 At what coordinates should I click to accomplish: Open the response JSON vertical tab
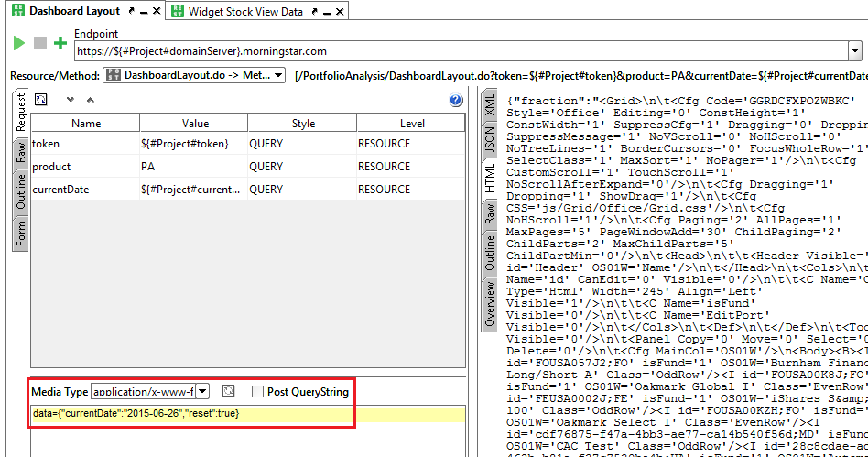click(x=489, y=139)
